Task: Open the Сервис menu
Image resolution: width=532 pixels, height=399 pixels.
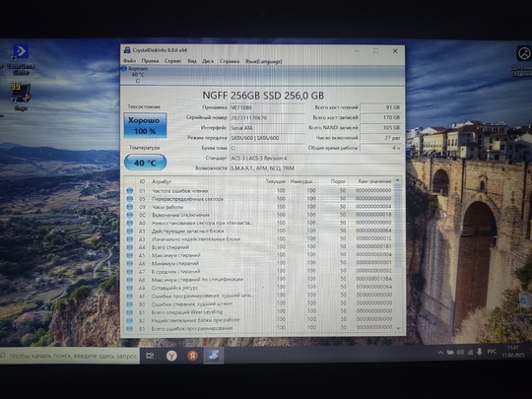Action: (172, 61)
